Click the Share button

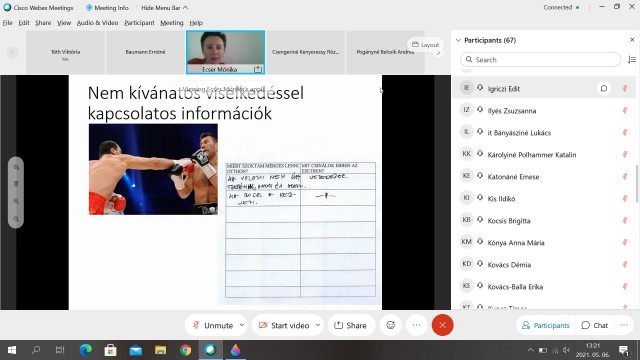(x=351, y=325)
